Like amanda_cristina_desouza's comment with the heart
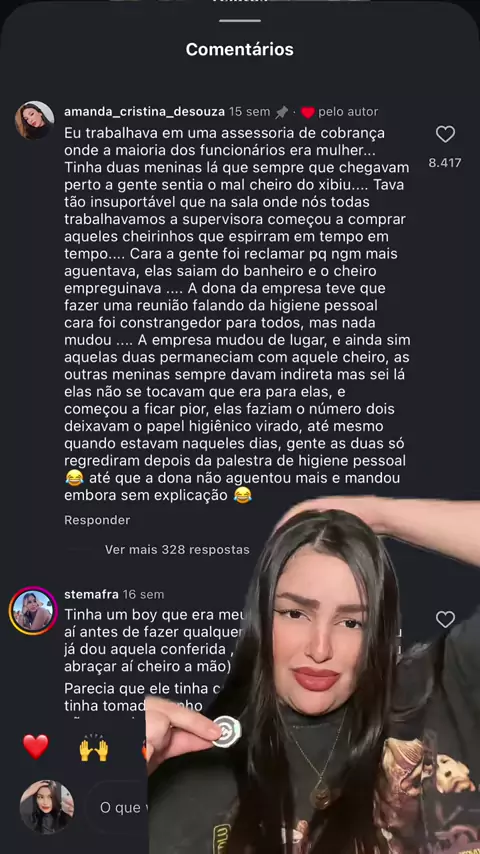 point(445,134)
